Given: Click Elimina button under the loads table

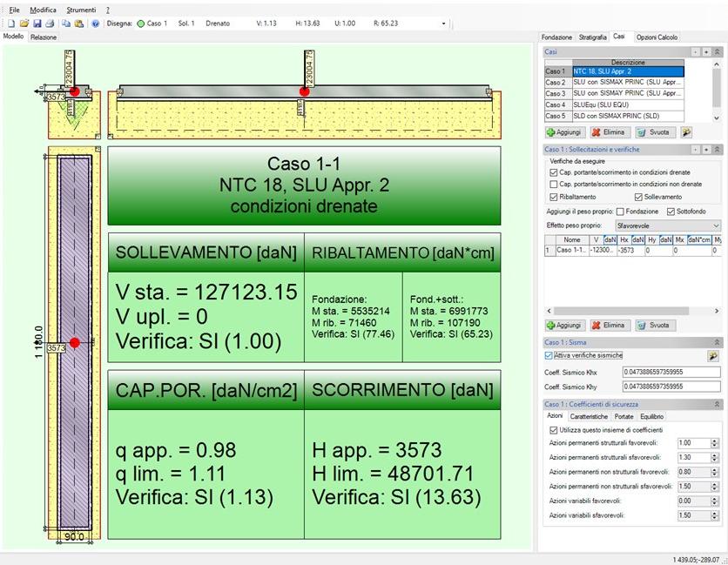Looking at the screenshot, I should tap(608, 325).
